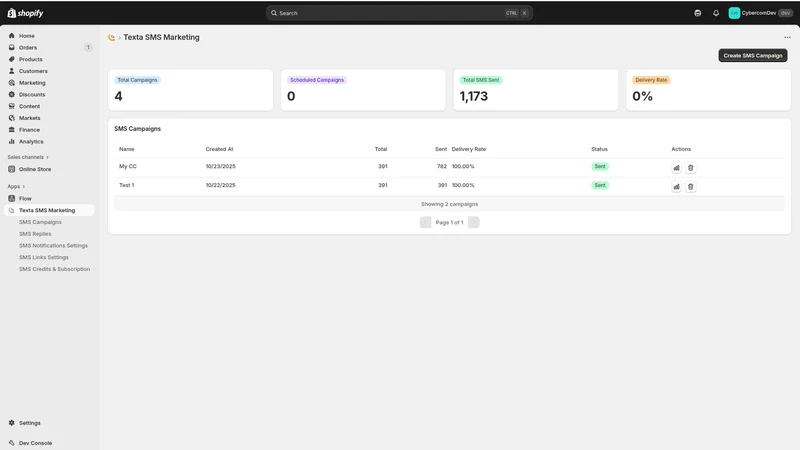
Task: Click the sent value 782
Action: (x=442, y=166)
